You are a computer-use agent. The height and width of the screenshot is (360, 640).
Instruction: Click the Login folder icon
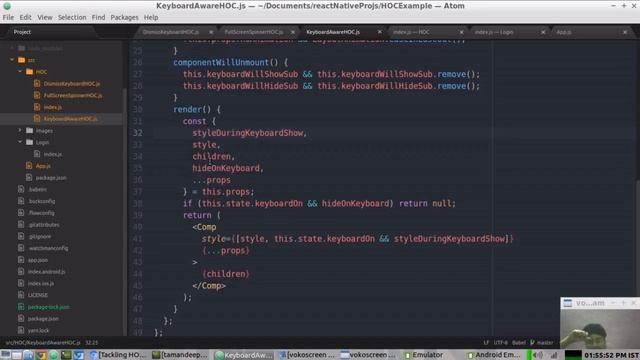[x=29, y=142]
